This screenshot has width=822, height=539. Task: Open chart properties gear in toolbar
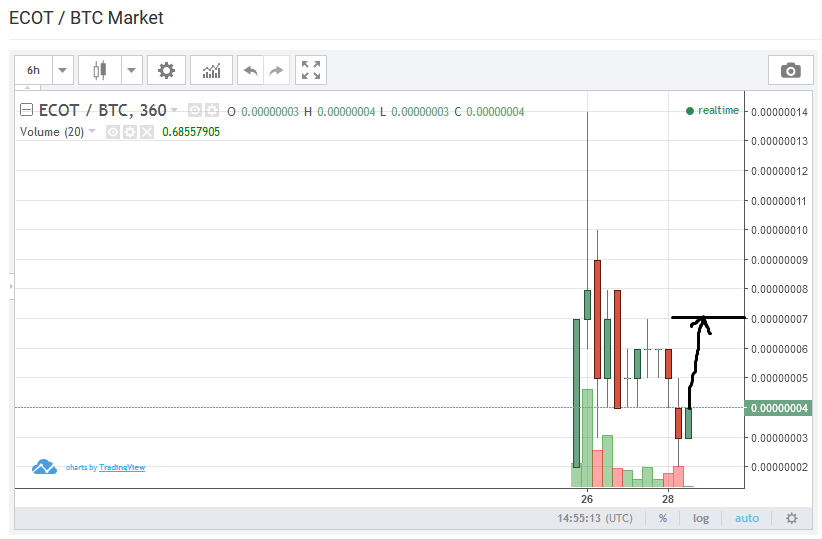[166, 70]
